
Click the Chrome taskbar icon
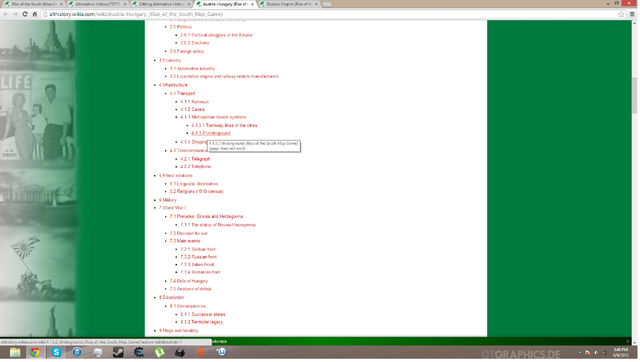[35, 352]
